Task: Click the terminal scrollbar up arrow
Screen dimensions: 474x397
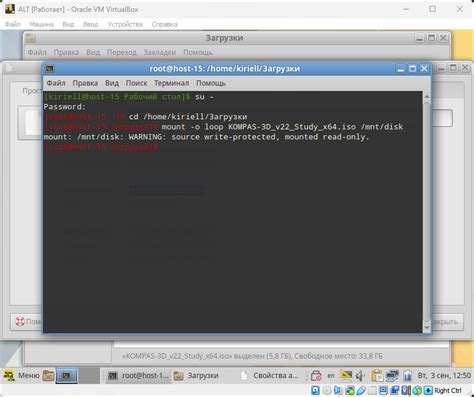Action: (x=427, y=97)
